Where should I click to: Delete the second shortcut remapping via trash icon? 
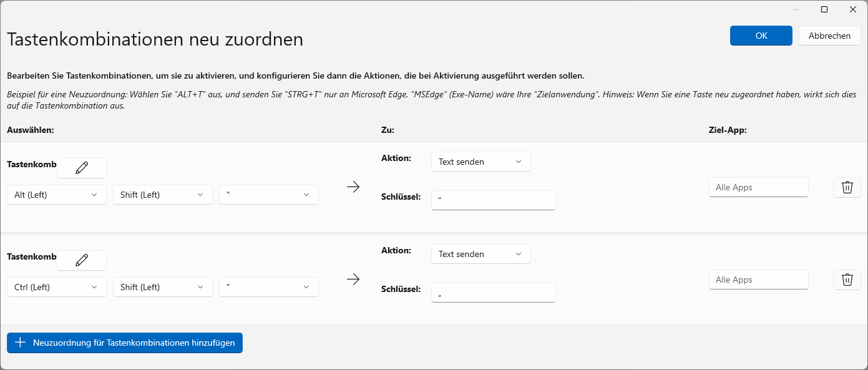[847, 280]
